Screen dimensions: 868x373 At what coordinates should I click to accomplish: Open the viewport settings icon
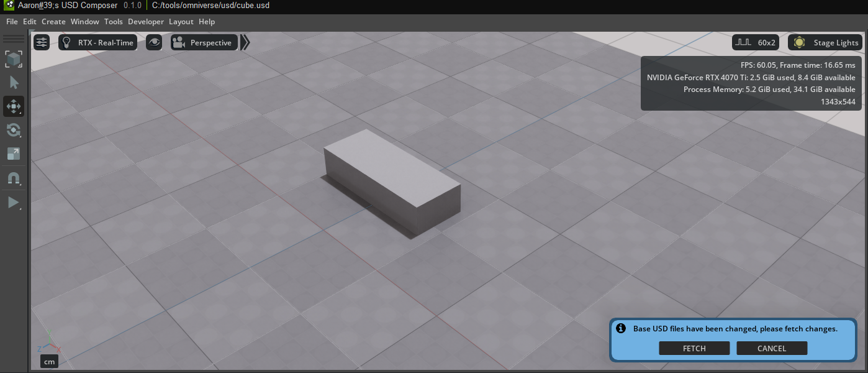(42, 42)
